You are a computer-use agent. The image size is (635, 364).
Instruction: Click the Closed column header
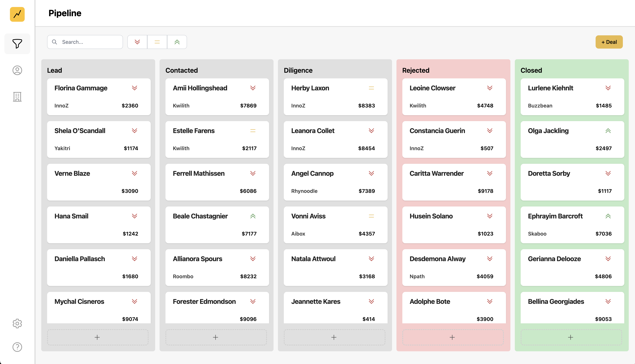(x=531, y=70)
